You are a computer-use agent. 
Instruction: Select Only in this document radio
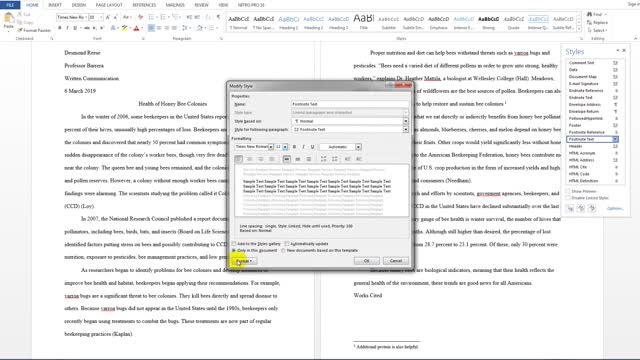click(x=234, y=251)
